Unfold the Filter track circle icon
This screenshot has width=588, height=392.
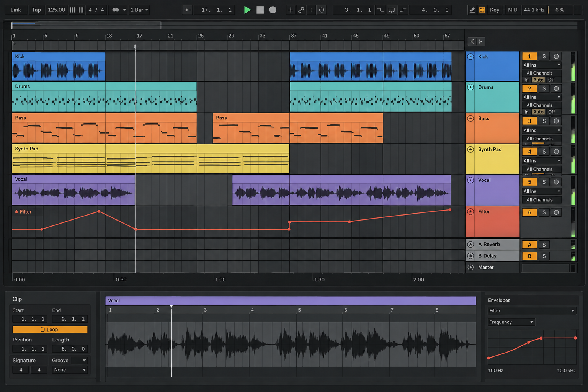click(470, 211)
